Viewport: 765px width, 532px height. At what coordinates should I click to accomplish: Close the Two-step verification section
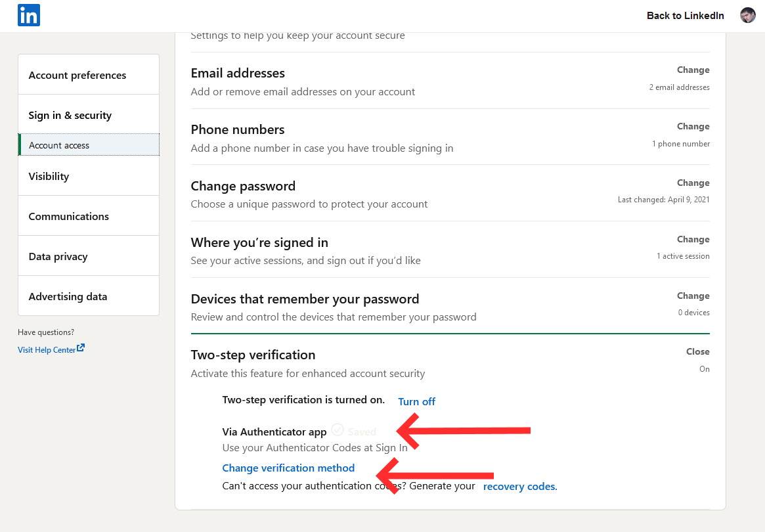[697, 351]
